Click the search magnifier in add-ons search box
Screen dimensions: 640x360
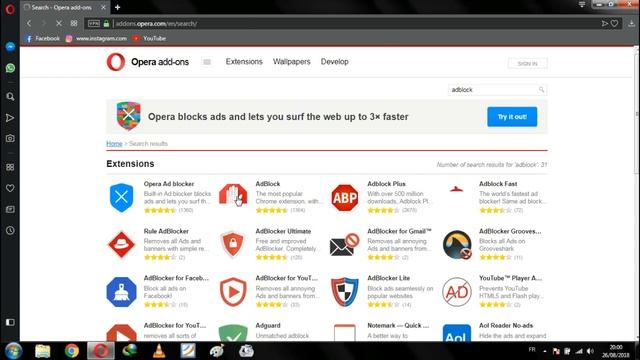541,89
